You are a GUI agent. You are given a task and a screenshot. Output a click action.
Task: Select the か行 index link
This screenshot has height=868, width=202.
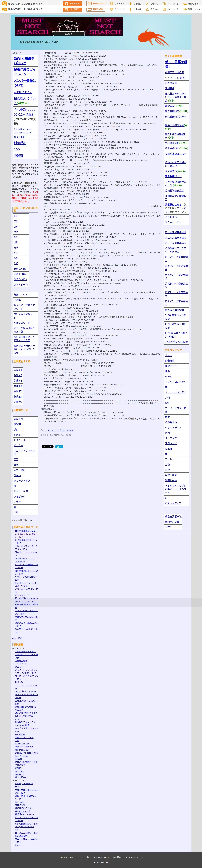(16, 221)
